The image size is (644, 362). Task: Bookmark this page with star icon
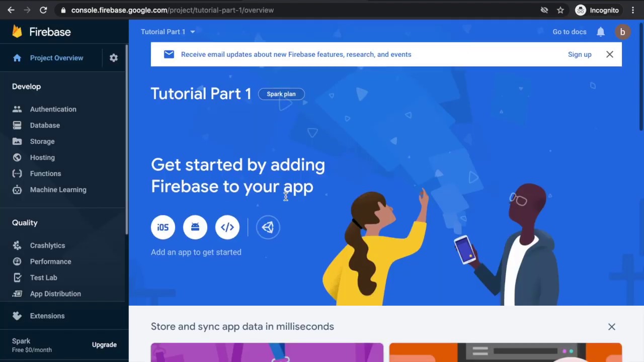(x=560, y=10)
